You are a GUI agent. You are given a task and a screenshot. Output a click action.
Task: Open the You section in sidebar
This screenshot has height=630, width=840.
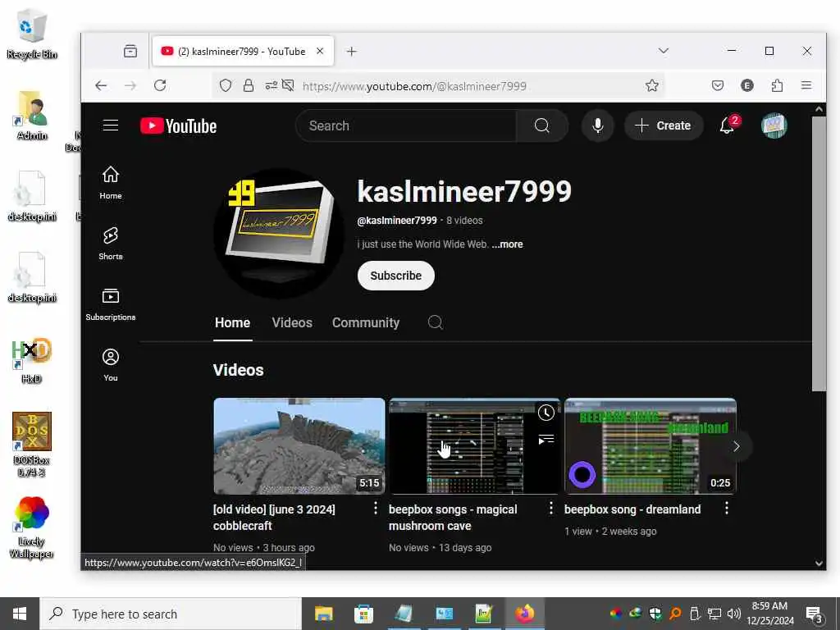111,365
